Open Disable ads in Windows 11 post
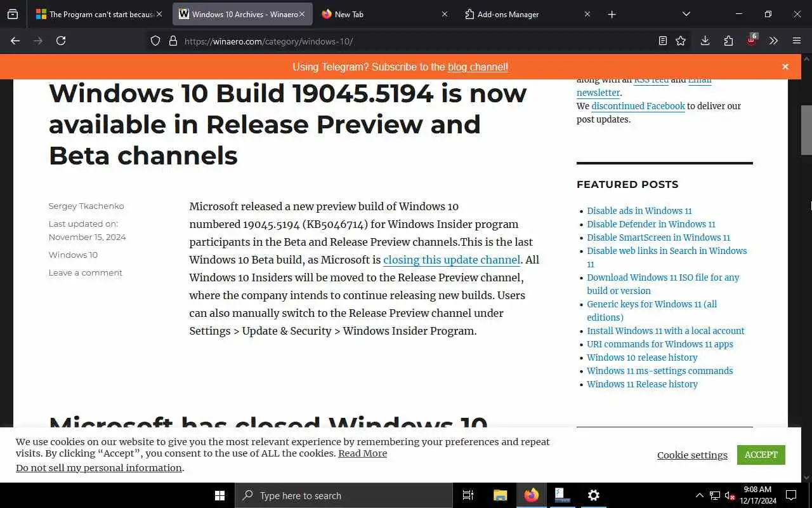812x508 pixels. coord(639,211)
